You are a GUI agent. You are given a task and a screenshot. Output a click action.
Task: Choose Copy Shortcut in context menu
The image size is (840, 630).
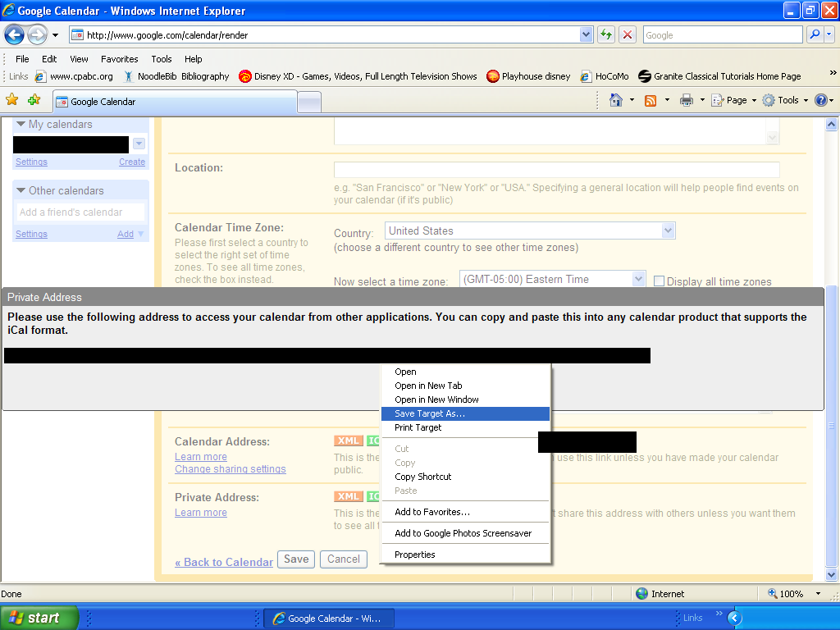tap(465, 477)
